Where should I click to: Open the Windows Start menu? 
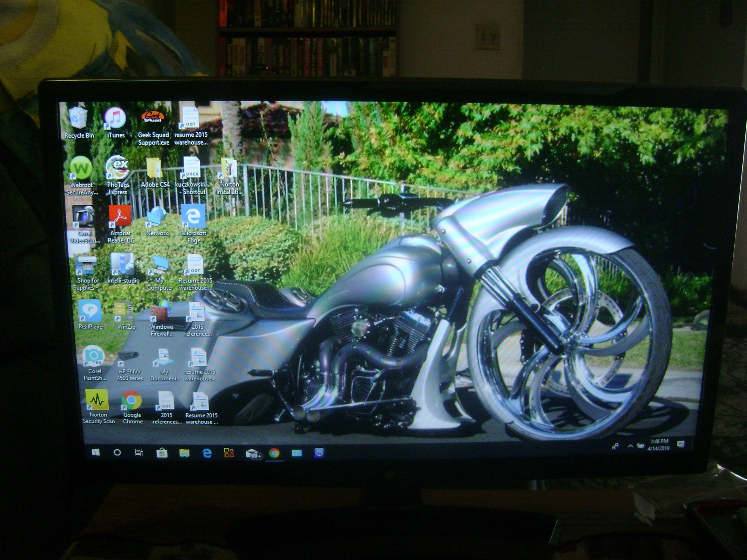pyautogui.click(x=96, y=452)
